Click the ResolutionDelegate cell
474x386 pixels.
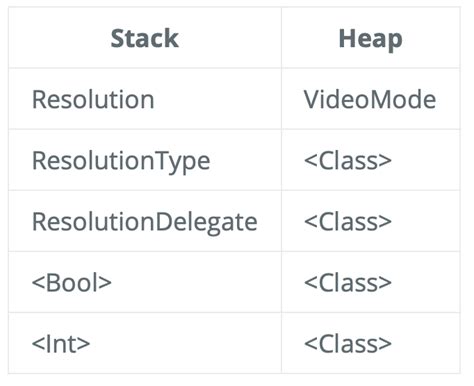145,221
